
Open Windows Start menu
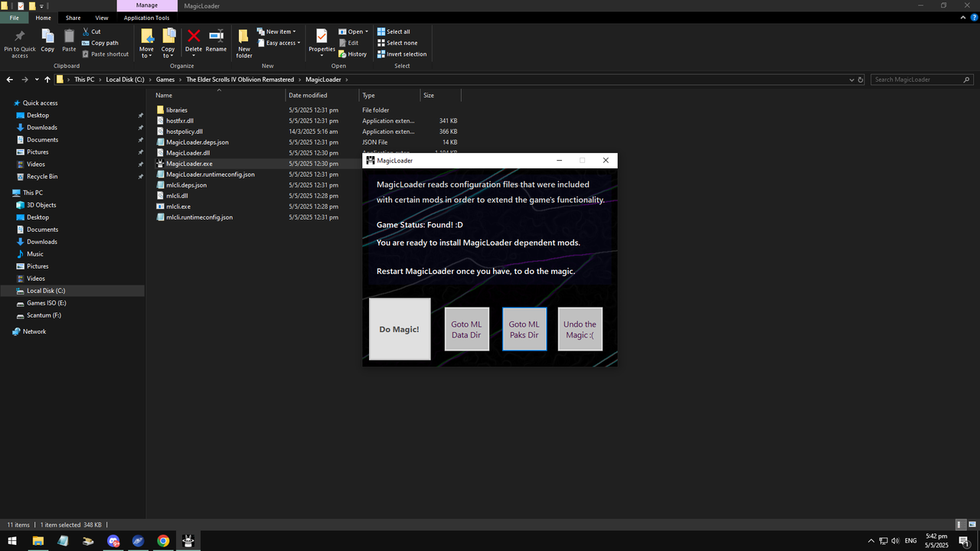click(x=12, y=541)
